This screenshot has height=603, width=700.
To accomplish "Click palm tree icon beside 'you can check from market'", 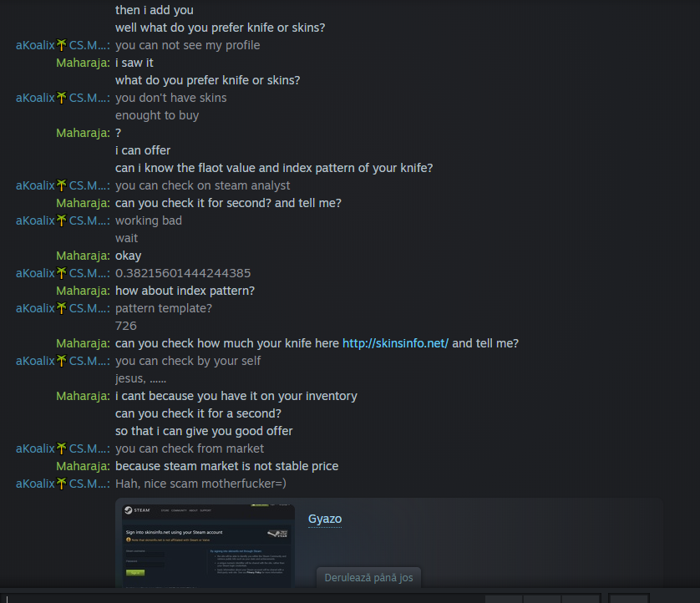I will click(x=61, y=448).
